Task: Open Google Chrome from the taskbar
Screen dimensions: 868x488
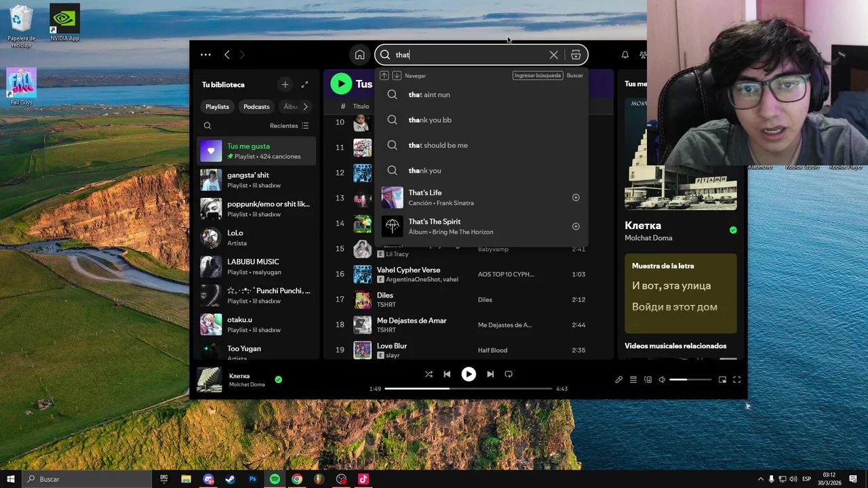Action: coord(297,479)
